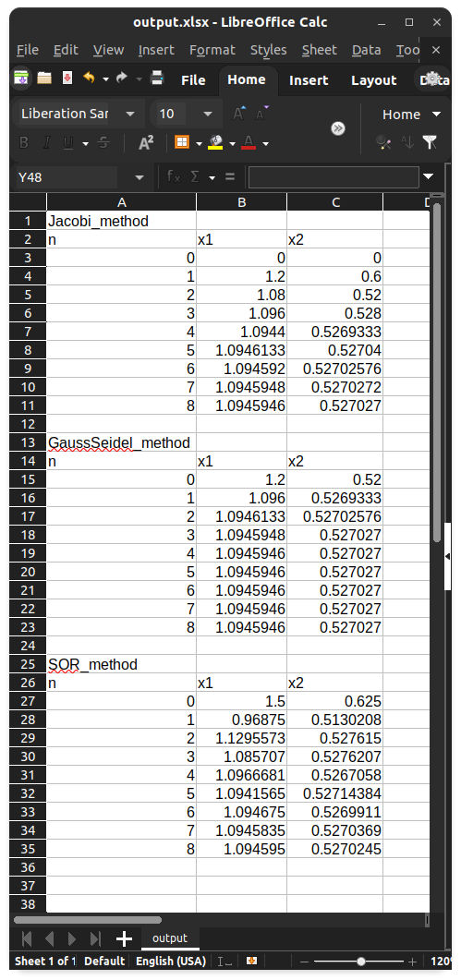
Task: Select the output sheet tab
Action: [169, 938]
